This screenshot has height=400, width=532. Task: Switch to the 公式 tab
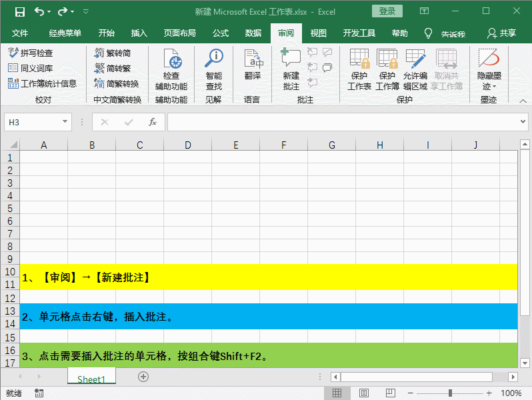[221, 33]
